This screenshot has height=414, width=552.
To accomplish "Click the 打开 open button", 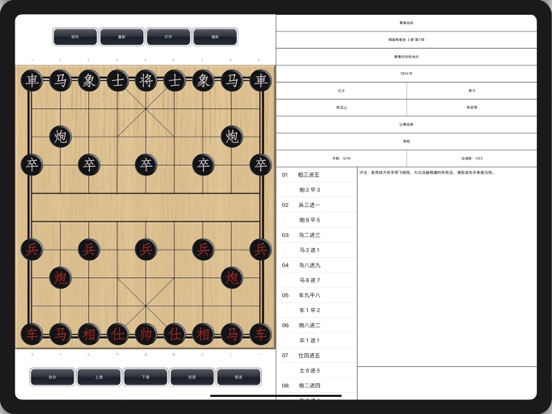I will (169, 37).
